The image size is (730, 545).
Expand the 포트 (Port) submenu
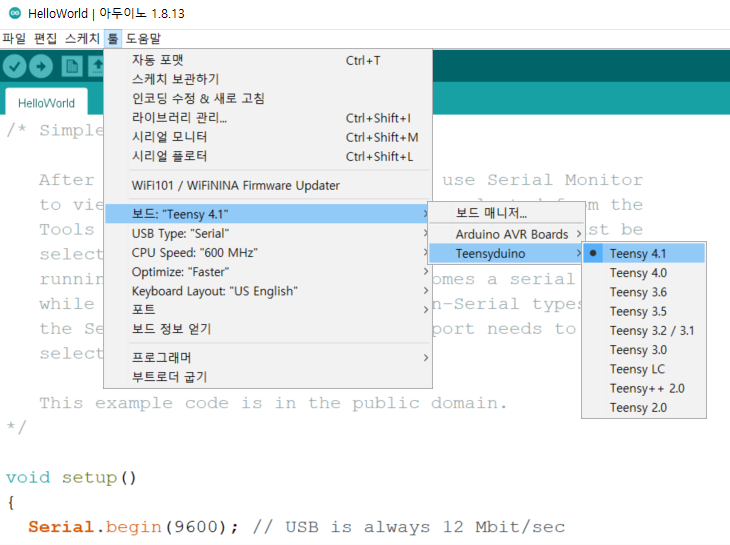268,310
